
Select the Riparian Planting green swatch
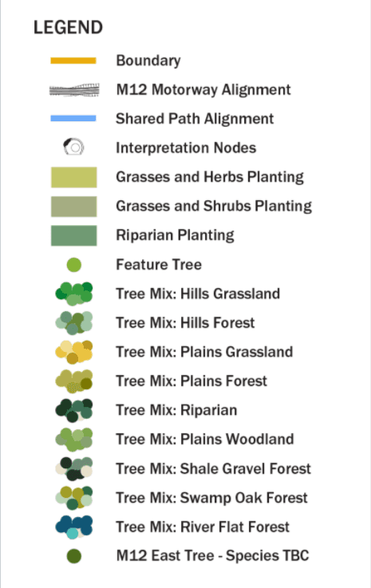(74, 235)
